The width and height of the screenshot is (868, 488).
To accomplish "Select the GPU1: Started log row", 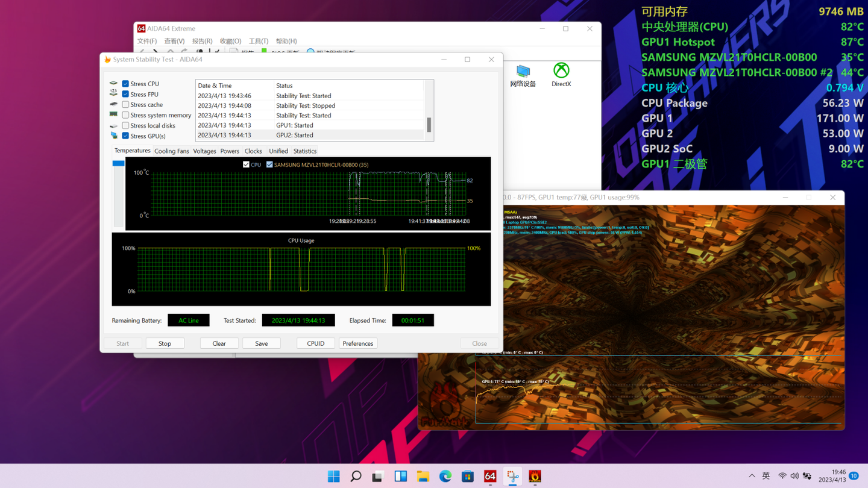I will [310, 125].
